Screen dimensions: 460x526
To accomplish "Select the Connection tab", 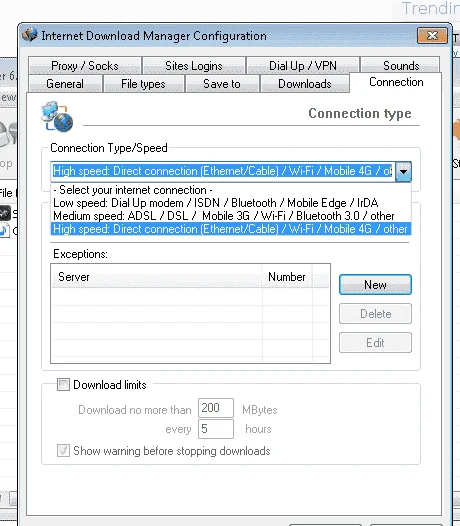I will click(x=396, y=82).
